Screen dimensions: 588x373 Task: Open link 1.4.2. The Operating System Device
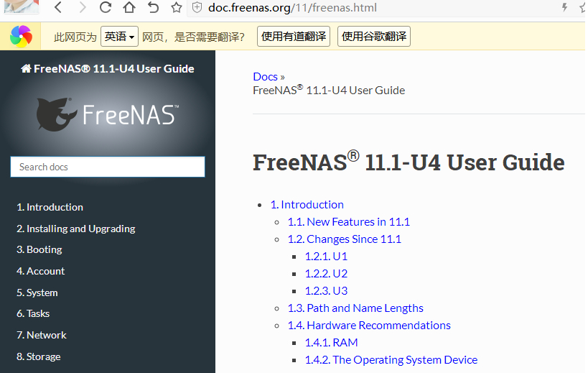[391, 360]
